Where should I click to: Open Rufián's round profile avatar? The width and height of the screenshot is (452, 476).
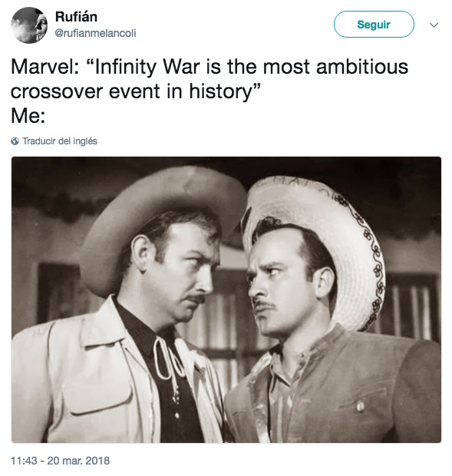(x=29, y=25)
